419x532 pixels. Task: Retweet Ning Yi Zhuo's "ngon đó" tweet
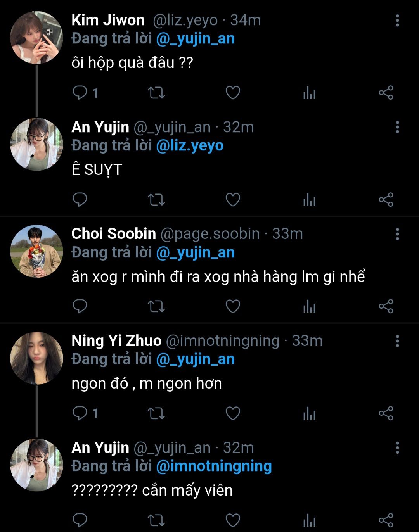point(156,413)
